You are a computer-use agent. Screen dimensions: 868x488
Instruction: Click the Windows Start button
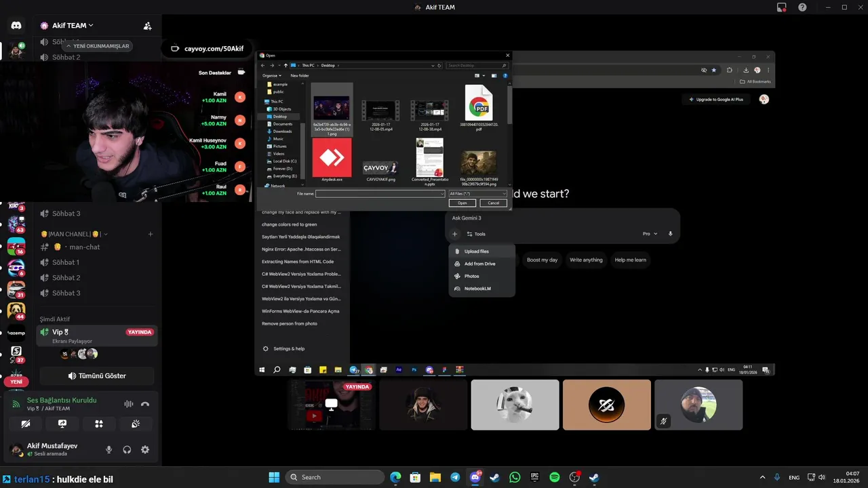[x=274, y=477]
